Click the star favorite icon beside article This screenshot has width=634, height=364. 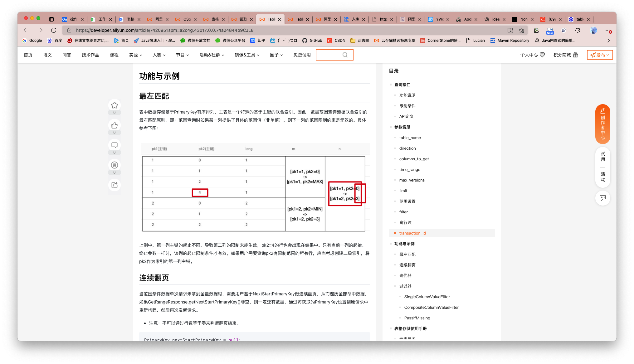click(115, 105)
